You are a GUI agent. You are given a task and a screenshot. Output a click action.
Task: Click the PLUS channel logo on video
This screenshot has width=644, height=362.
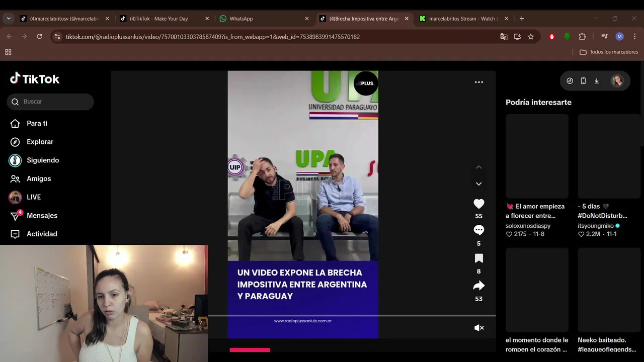(365, 83)
